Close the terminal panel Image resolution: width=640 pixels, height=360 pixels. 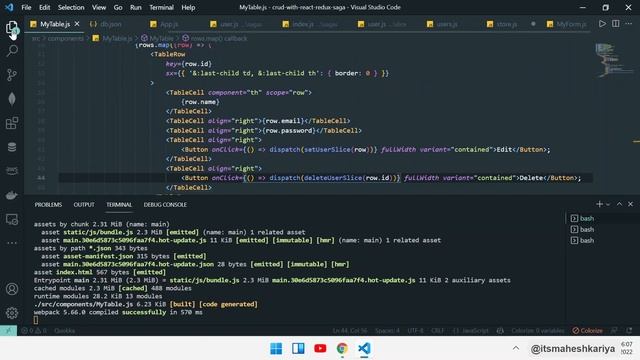(x=631, y=204)
